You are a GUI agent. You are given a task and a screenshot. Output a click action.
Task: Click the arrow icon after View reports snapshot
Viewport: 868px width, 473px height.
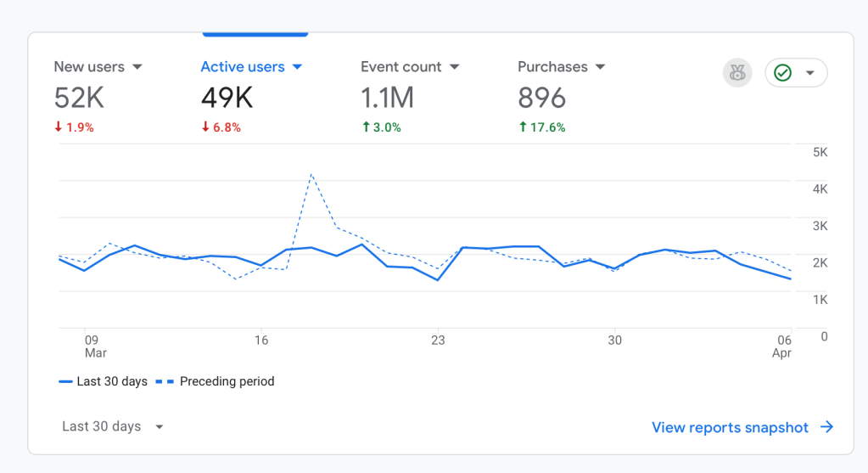pos(826,427)
